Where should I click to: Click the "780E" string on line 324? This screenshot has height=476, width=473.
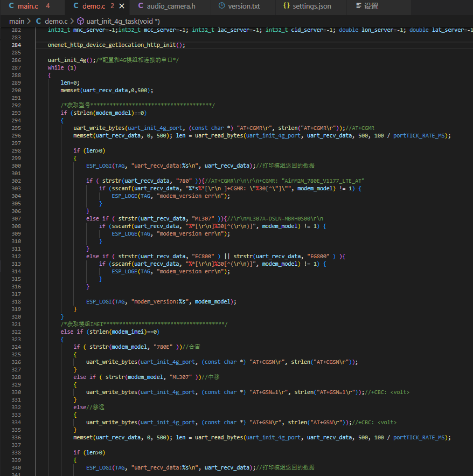coord(163,347)
